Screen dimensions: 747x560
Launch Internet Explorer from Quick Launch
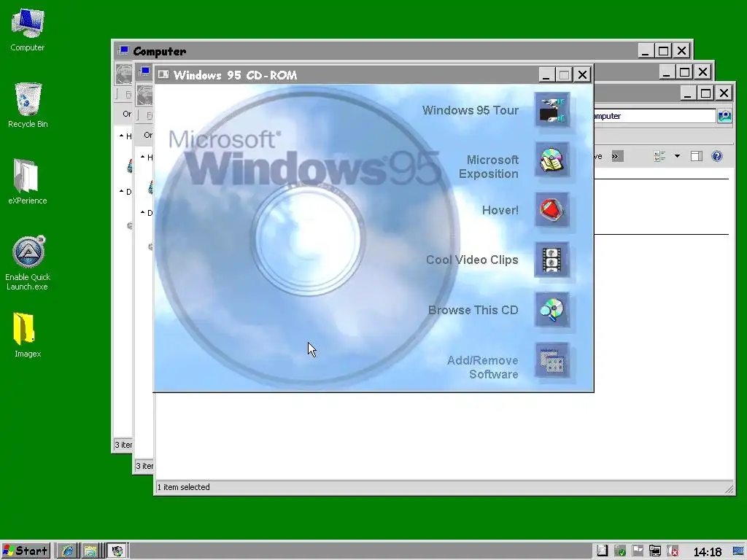(x=68, y=551)
